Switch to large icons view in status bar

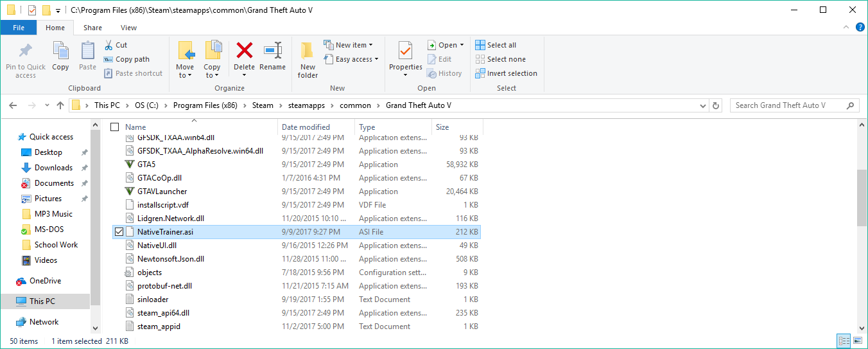coord(858,341)
